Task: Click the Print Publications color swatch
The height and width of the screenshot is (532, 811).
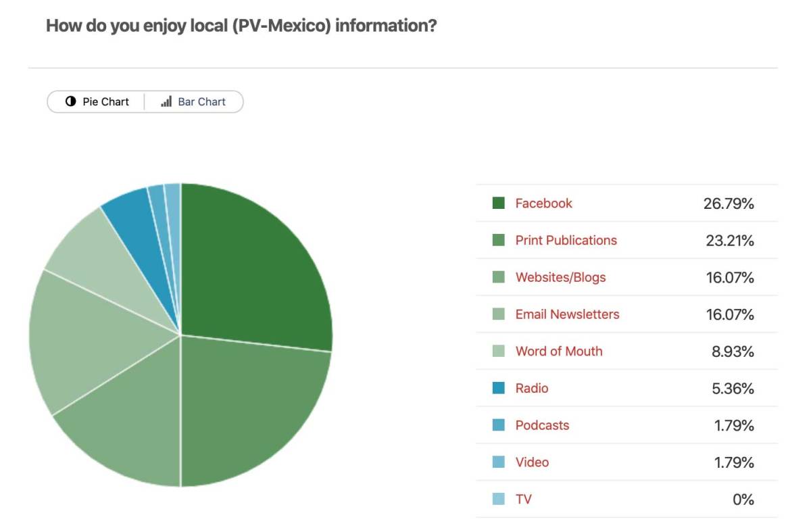Action: pyautogui.click(x=499, y=241)
